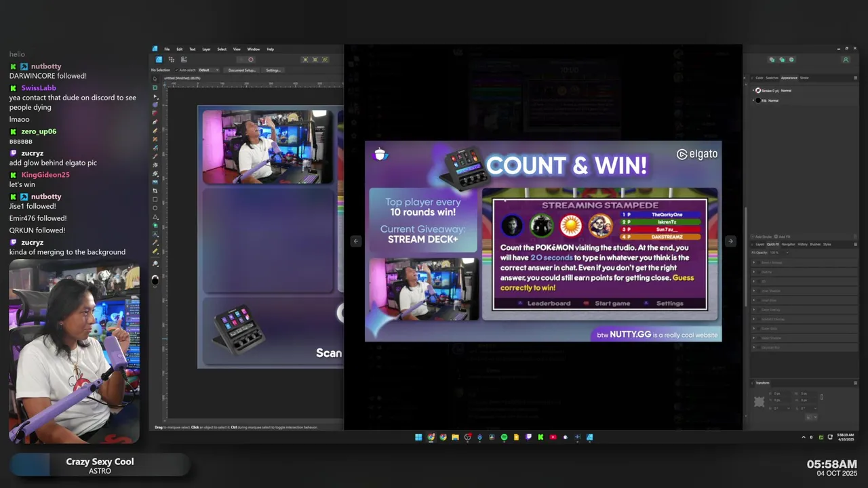The height and width of the screenshot is (488, 868).
Task: Click the untitled [Modified] document tab
Action: tap(182, 78)
